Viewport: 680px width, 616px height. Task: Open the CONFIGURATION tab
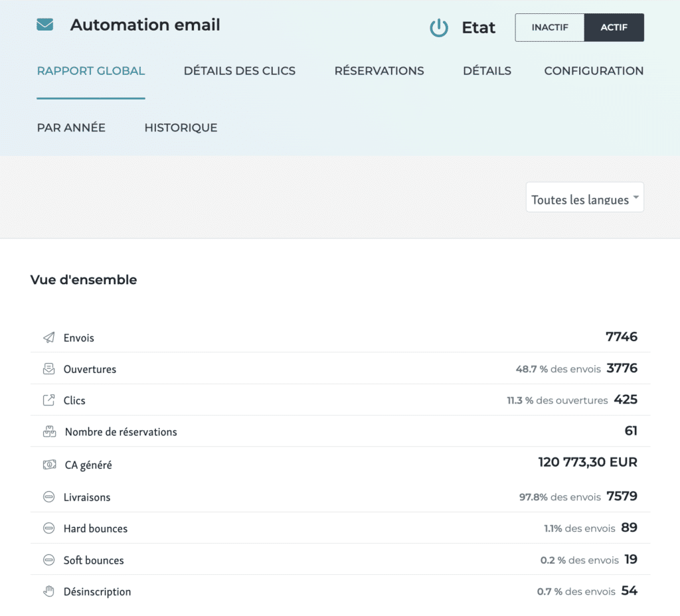tap(594, 71)
